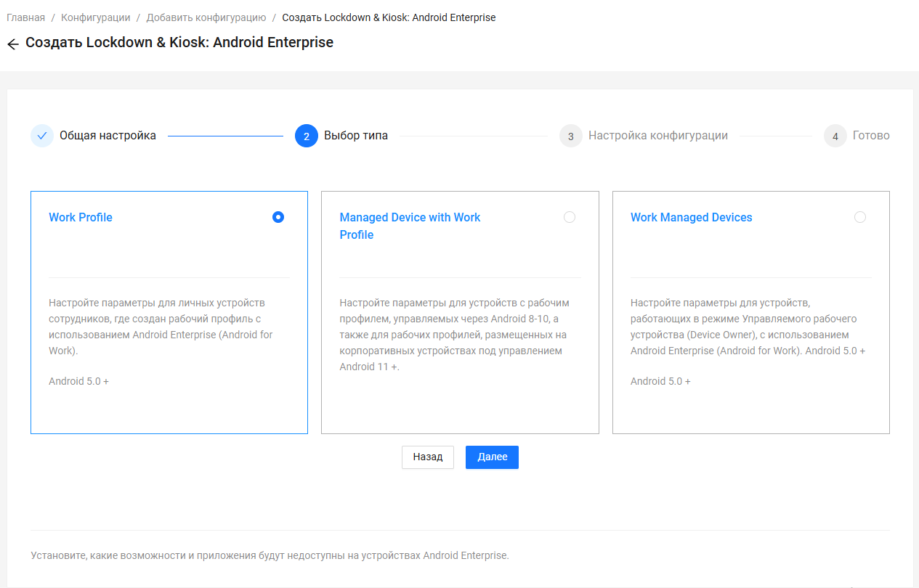Screen dimensions: 919x588
Task: Select Managed Device with Work Profile radio
Action: point(570,217)
